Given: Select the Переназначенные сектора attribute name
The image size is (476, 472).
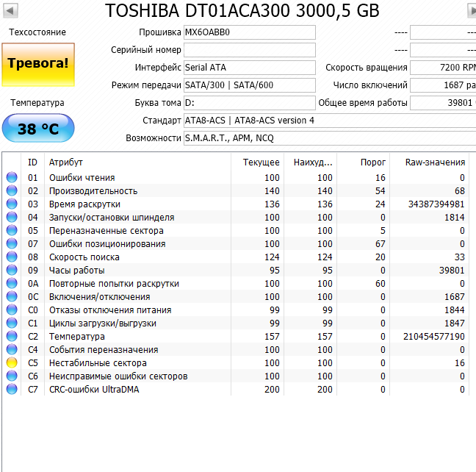Looking at the screenshot, I should 107,231.
